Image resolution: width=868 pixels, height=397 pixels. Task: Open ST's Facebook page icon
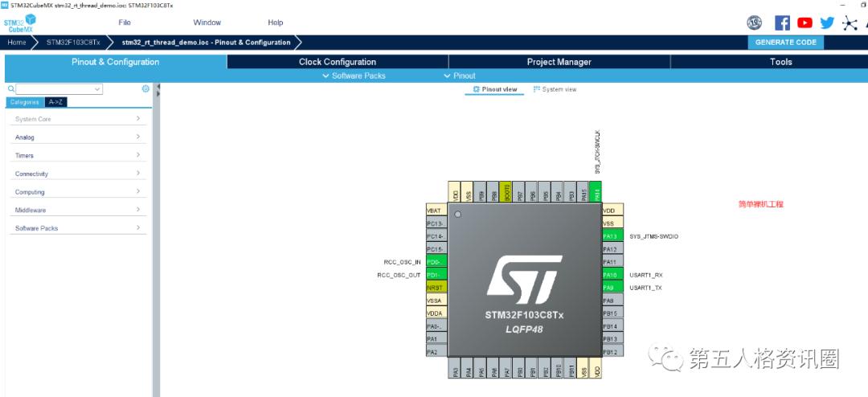coord(782,23)
